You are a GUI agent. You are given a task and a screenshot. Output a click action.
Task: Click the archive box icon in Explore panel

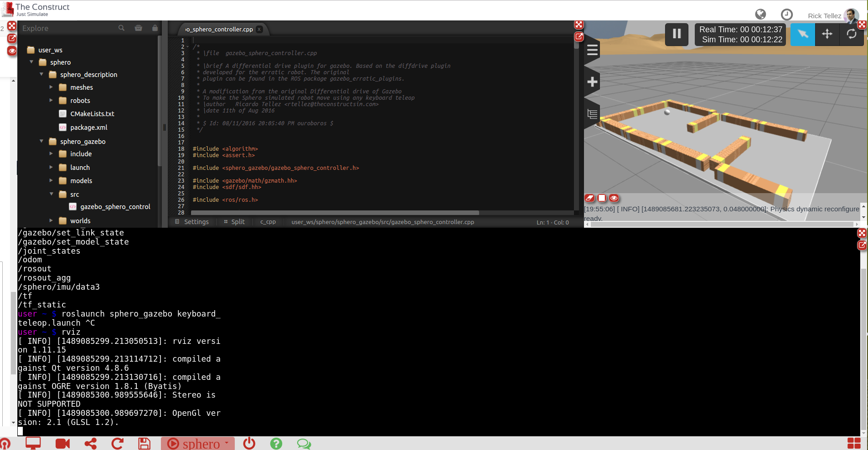(139, 28)
